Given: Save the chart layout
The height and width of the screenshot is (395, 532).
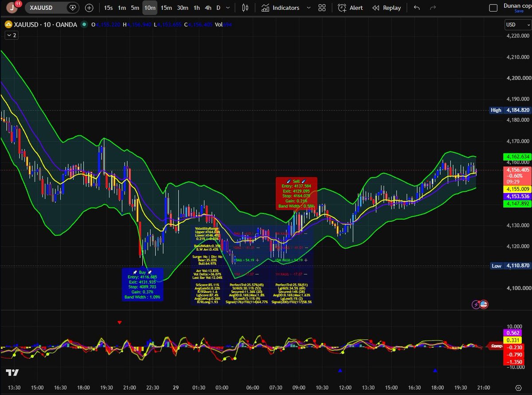Looking at the screenshot, I should point(519,11).
